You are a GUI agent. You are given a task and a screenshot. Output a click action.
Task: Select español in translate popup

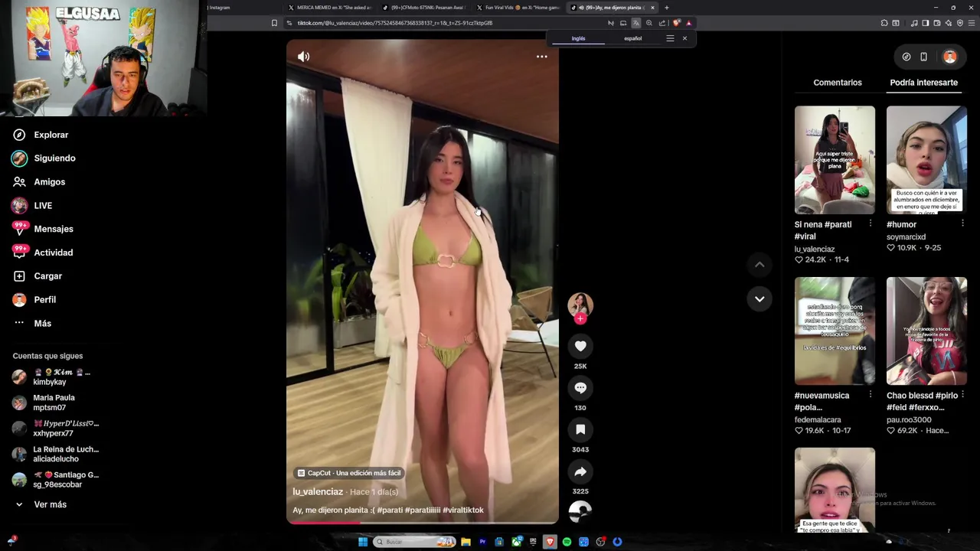pyautogui.click(x=633, y=38)
